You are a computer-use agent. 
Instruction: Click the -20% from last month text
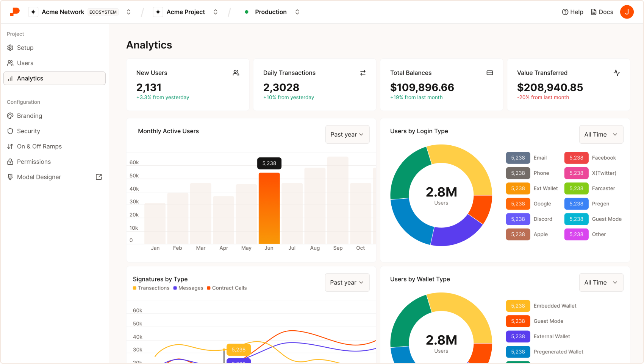click(543, 97)
